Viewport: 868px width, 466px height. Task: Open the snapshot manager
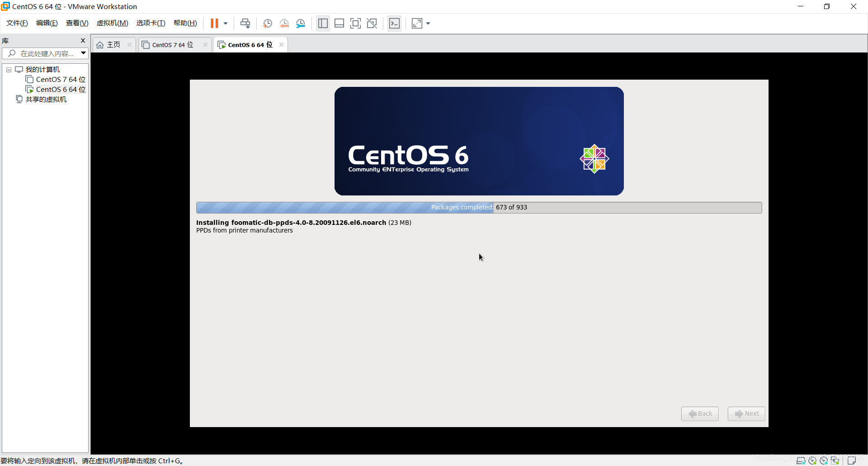click(301, 23)
